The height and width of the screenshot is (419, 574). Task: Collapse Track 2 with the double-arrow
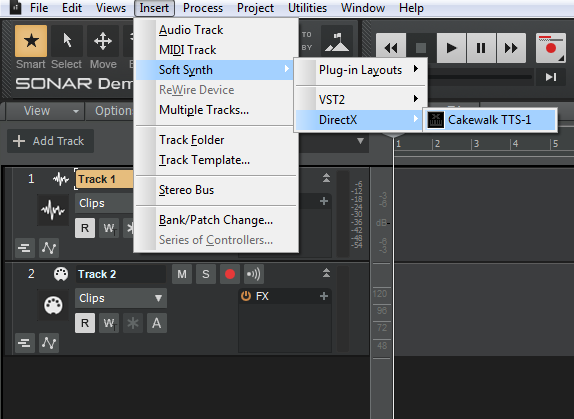tap(326, 273)
